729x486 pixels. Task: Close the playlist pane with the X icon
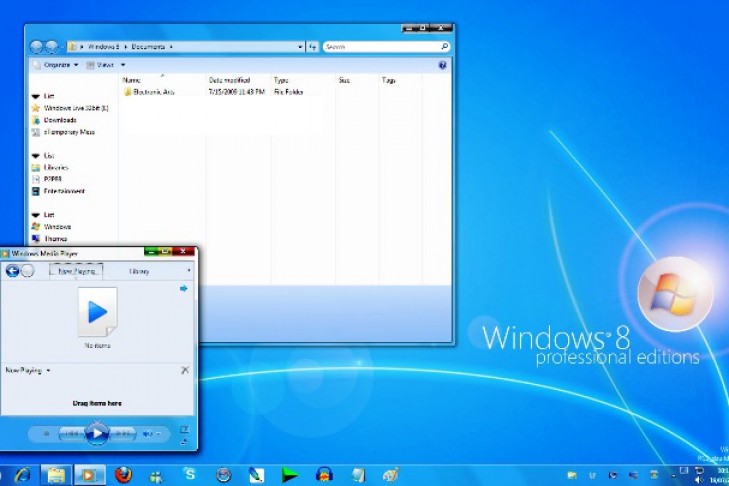tap(185, 370)
